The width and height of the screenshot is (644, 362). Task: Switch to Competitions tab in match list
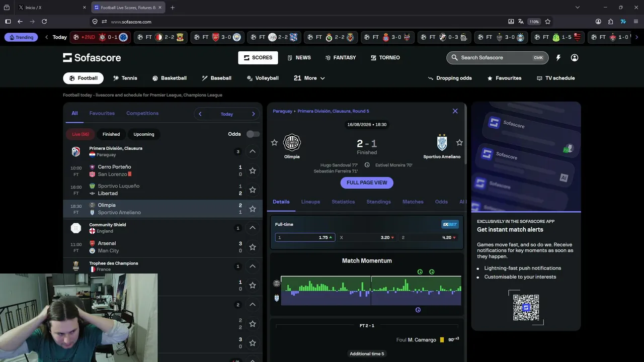click(142, 113)
